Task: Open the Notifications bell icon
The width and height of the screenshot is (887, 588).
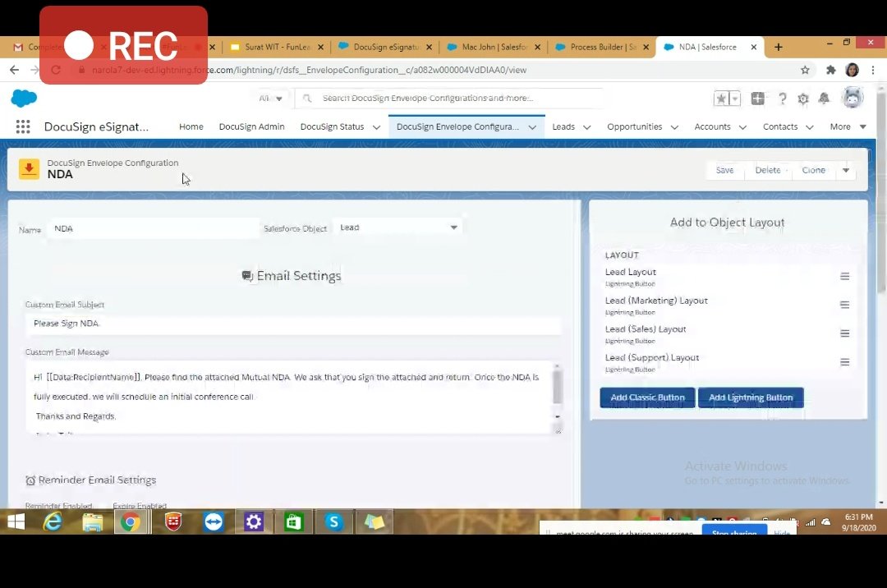Action: point(825,99)
